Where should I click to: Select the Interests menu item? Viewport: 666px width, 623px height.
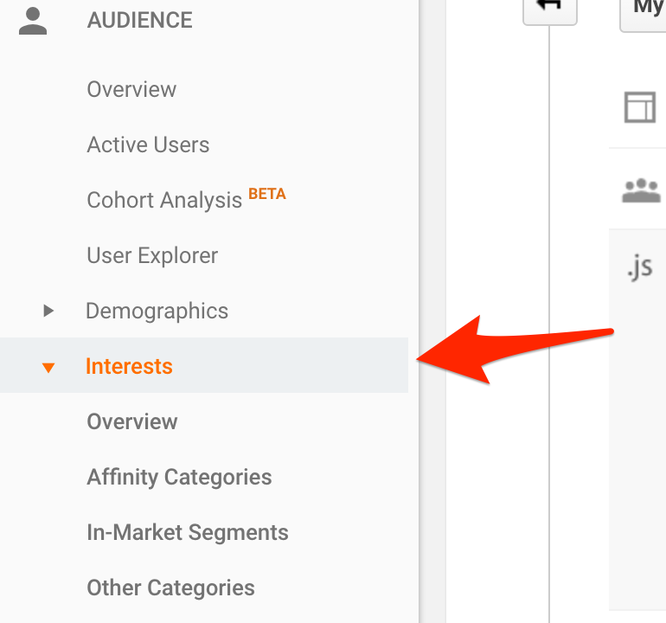pyautogui.click(x=129, y=367)
